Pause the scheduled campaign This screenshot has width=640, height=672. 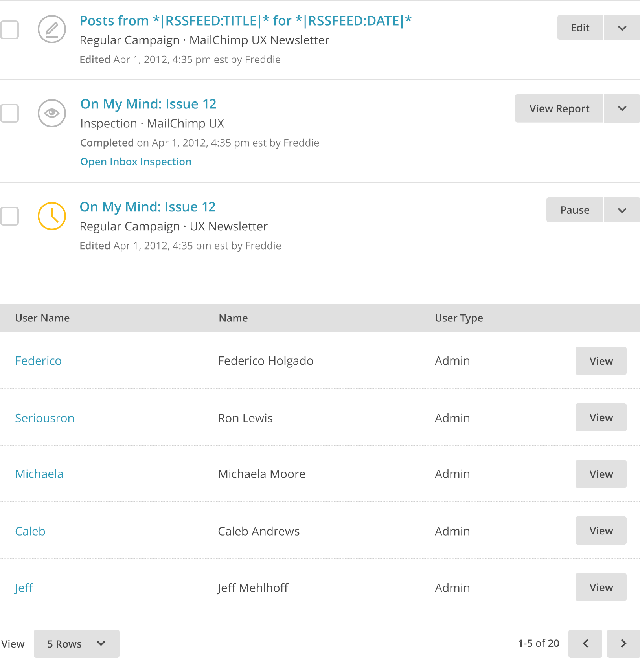(575, 210)
